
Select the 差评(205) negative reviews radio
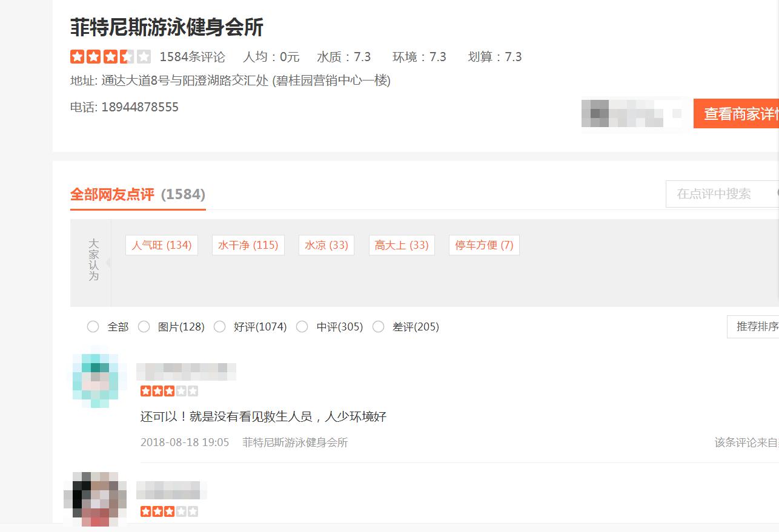point(379,326)
